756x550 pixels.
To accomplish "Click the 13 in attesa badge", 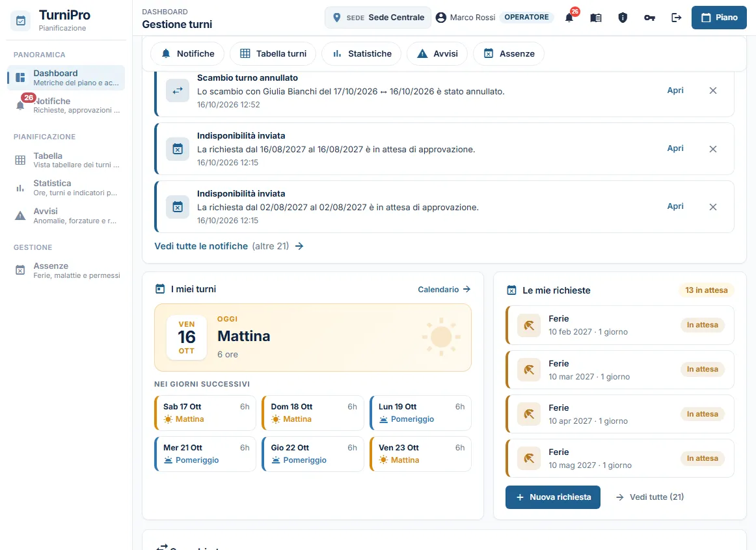I will point(707,290).
